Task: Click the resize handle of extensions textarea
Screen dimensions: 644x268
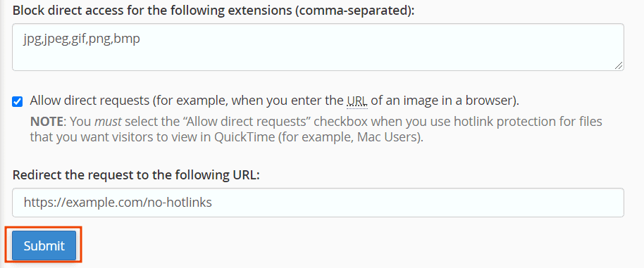Action: [x=619, y=65]
